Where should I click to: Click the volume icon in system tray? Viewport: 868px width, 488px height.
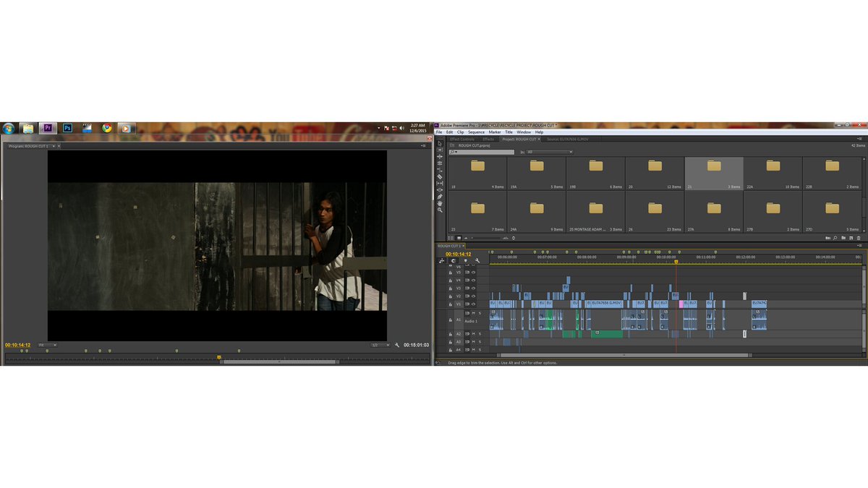401,128
